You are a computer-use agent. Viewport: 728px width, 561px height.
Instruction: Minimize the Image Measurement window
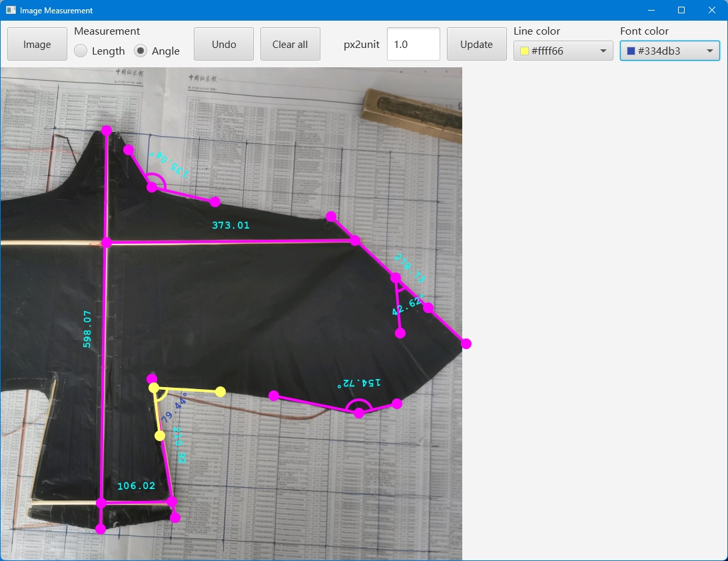point(651,10)
